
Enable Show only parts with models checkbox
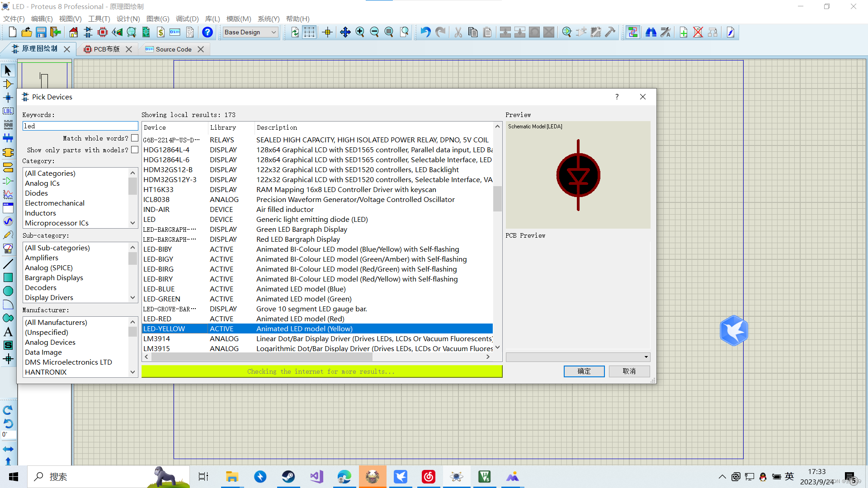[134, 150]
